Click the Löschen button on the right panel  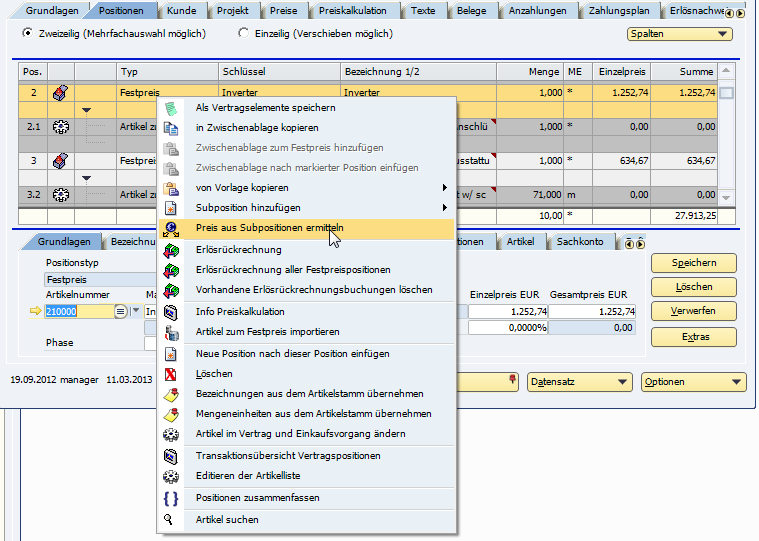pos(694,287)
